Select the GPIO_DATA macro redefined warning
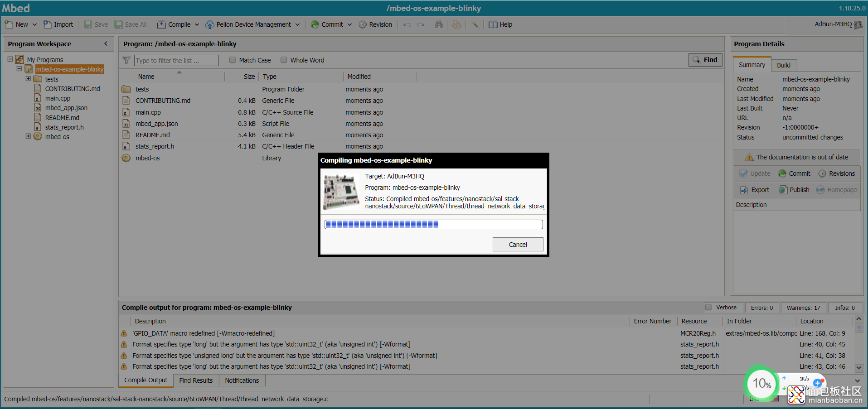868x409 pixels. pyautogui.click(x=204, y=333)
